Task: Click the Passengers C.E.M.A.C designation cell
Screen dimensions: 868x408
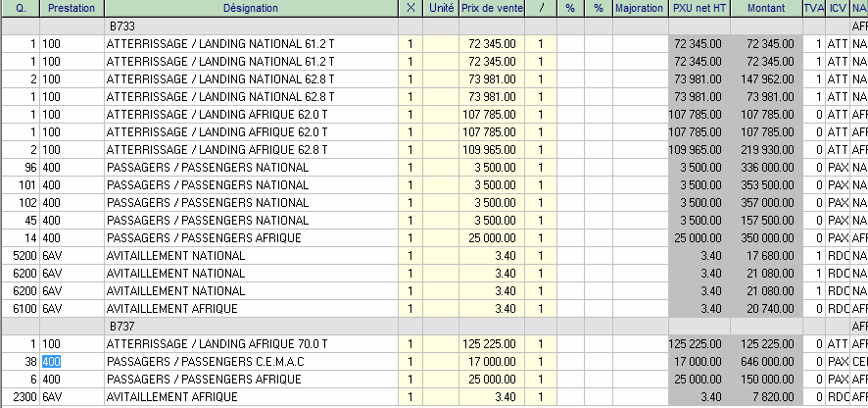Action: (205, 361)
